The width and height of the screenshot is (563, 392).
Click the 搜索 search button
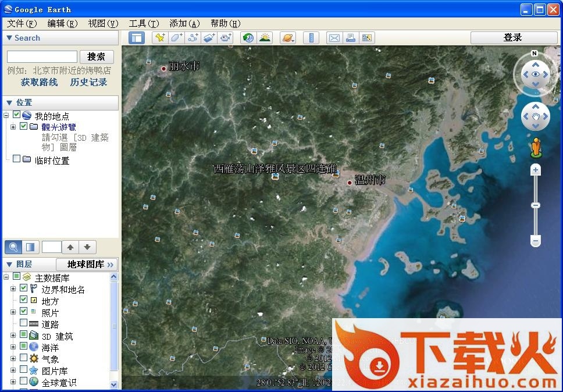tap(97, 56)
